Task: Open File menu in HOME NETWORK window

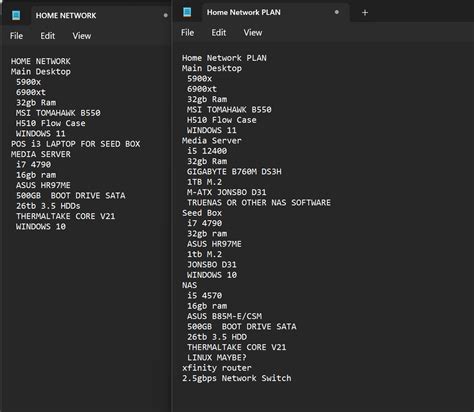Action: pos(16,36)
